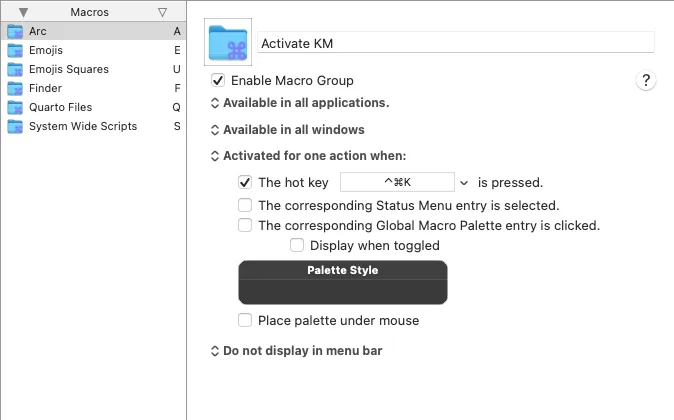Select the Emojis folder icon
674x420 pixels.
(x=15, y=50)
